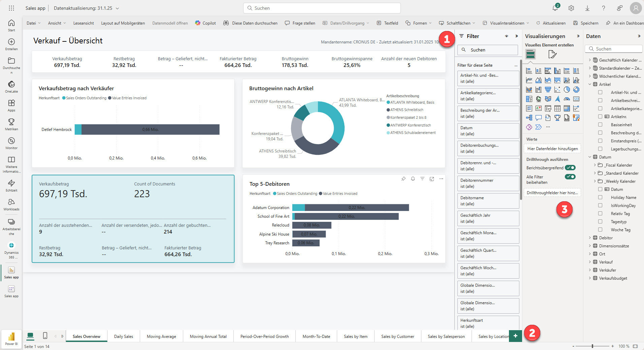
Task: Select the card (123) visual icon
Action: click(x=576, y=99)
